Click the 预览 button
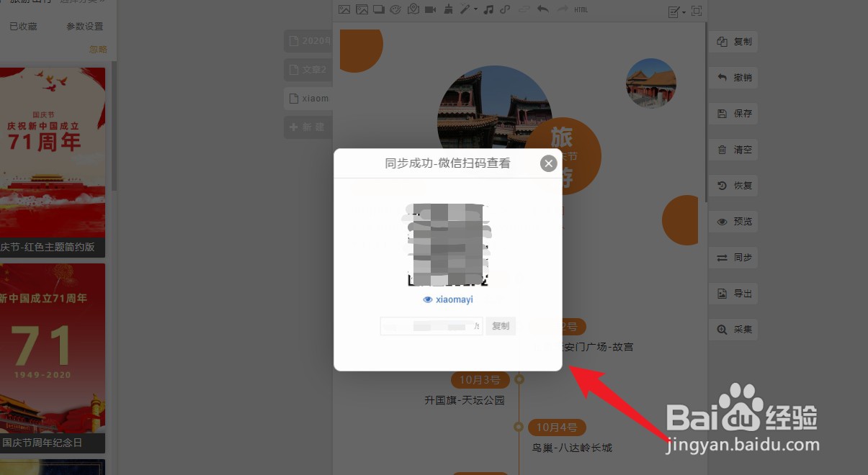 click(x=734, y=222)
